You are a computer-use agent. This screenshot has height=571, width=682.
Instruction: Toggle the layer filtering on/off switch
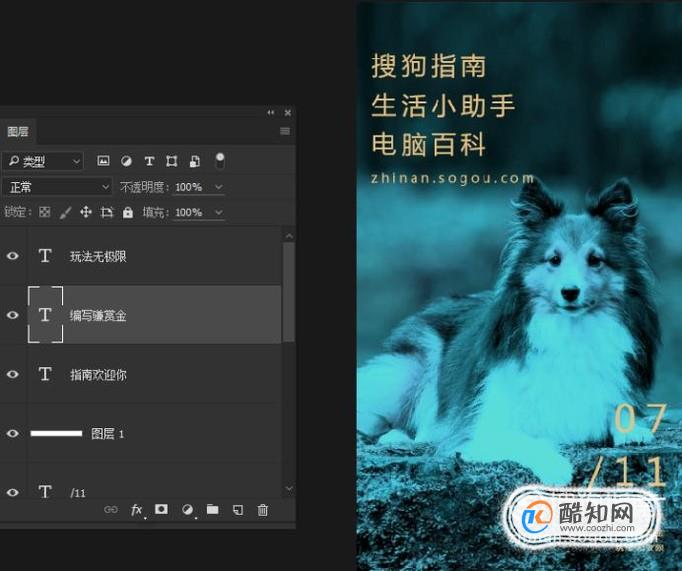pos(220,160)
